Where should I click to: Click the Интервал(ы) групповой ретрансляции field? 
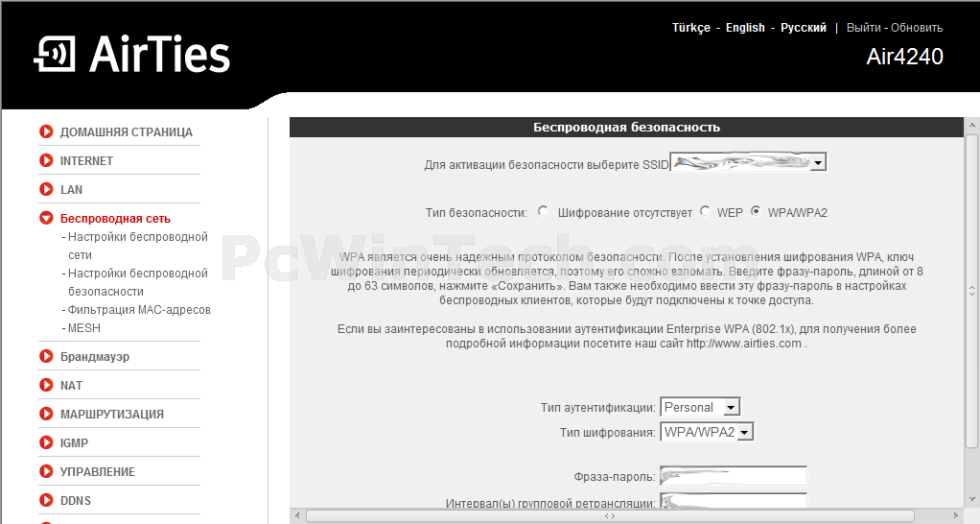734,501
